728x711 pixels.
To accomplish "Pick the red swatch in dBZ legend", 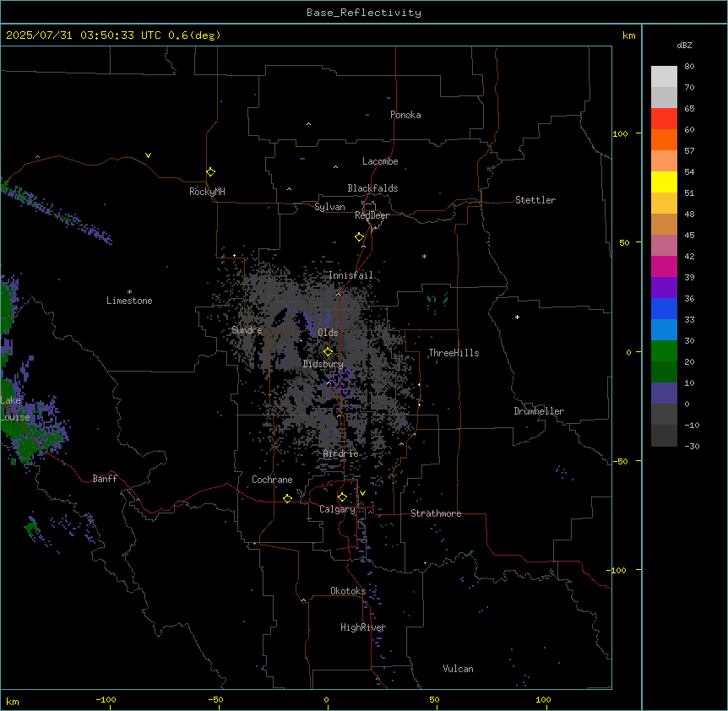I will [664, 119].
